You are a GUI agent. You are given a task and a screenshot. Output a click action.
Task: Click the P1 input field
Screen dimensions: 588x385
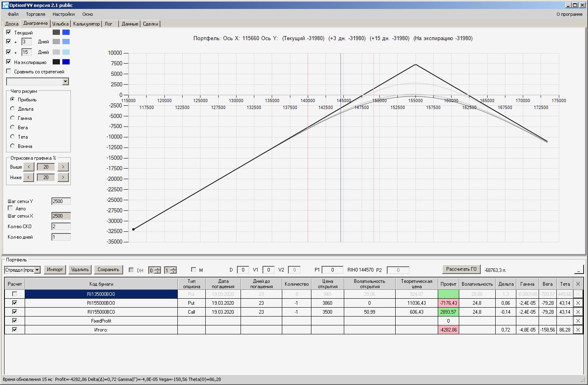click(x=332, y=270)
